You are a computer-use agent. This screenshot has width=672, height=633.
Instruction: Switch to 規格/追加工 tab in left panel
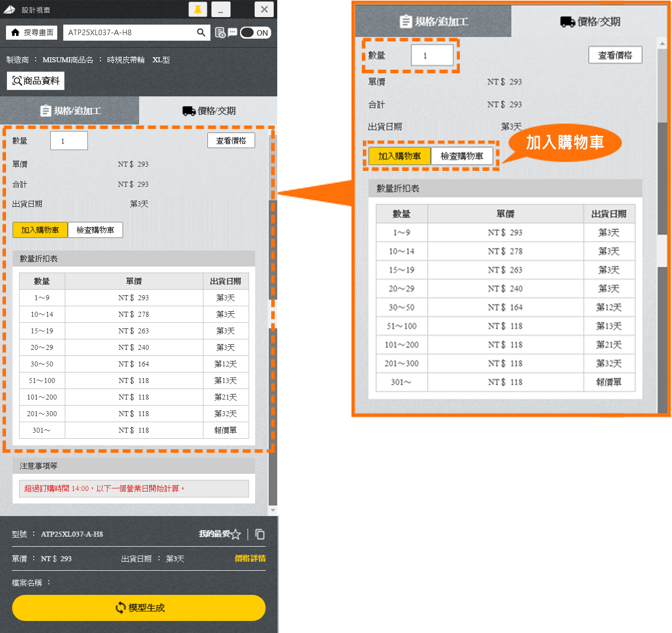tap(70, 110)
